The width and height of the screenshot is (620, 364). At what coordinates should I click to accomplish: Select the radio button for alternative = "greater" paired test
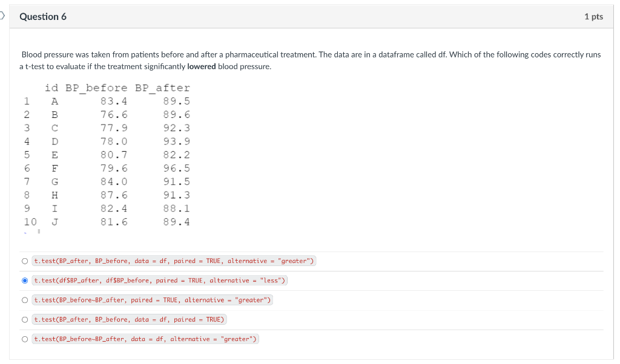click(x=25, y=260)
